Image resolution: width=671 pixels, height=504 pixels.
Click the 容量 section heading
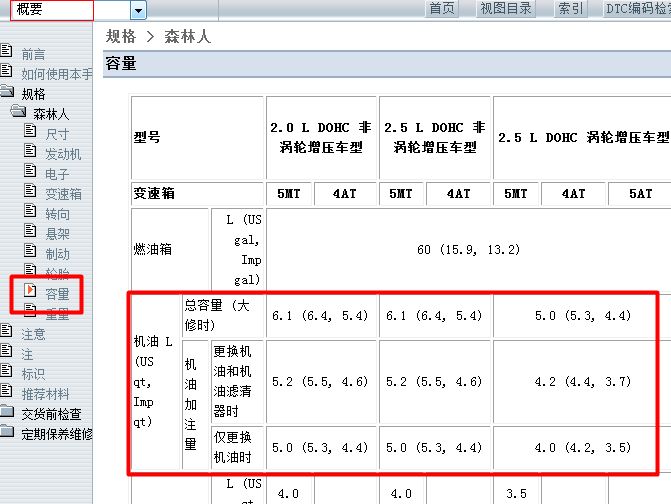click(121, 64)
